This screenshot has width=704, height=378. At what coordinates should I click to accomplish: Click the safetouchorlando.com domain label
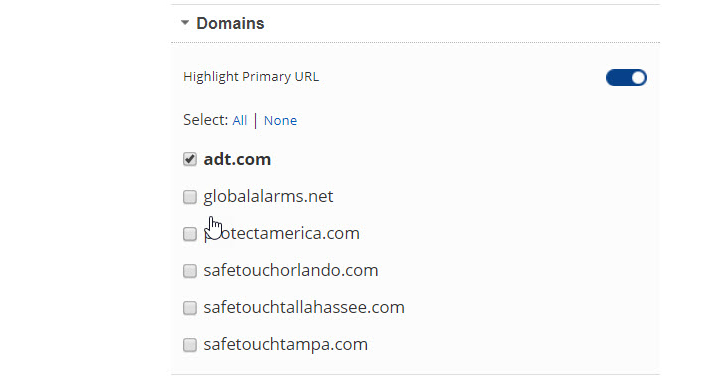[290, 270]
